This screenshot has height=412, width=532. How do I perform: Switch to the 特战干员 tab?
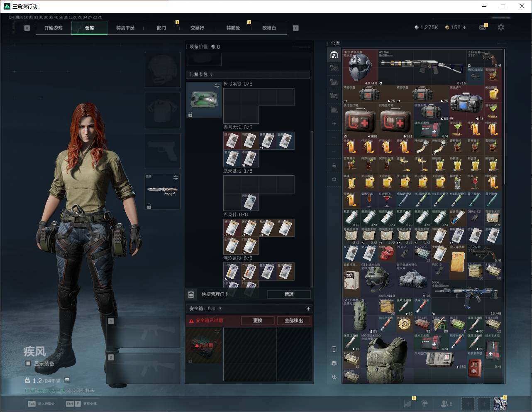tap(125, 28)
